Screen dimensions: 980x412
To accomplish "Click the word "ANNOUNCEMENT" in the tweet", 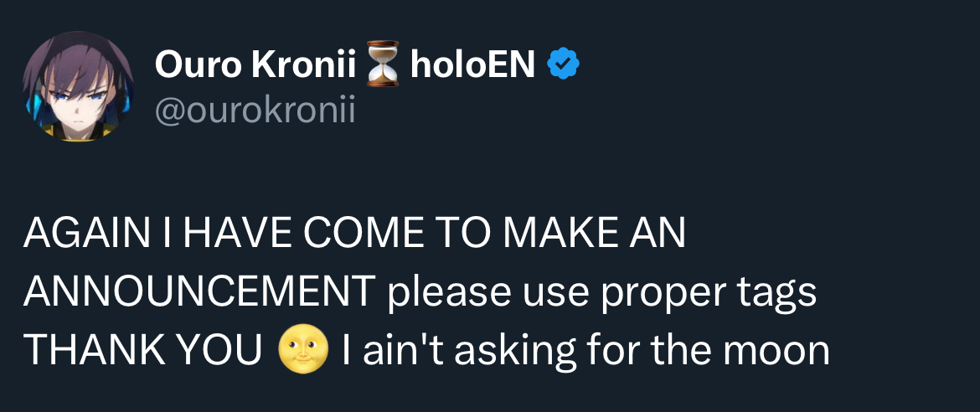I will click(199, 293).
